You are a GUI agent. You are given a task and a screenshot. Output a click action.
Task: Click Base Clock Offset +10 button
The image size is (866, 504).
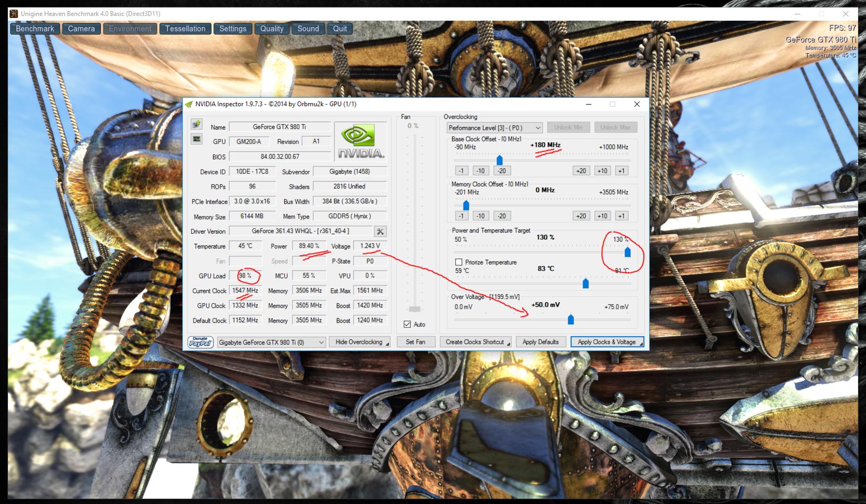click(x=602, y=171)
